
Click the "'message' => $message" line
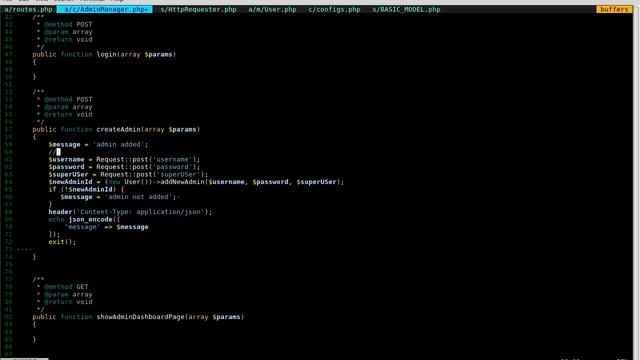pyautogui.click(x=106, y=227)
